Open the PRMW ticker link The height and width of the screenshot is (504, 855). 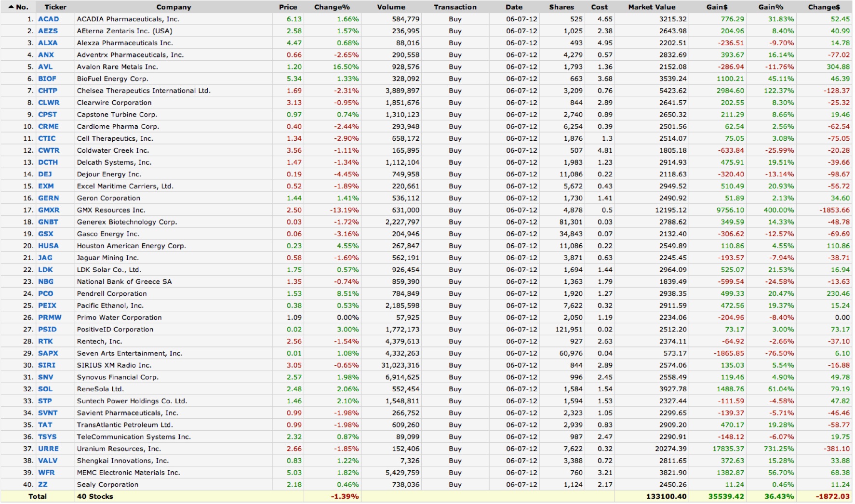coord(50,318)
